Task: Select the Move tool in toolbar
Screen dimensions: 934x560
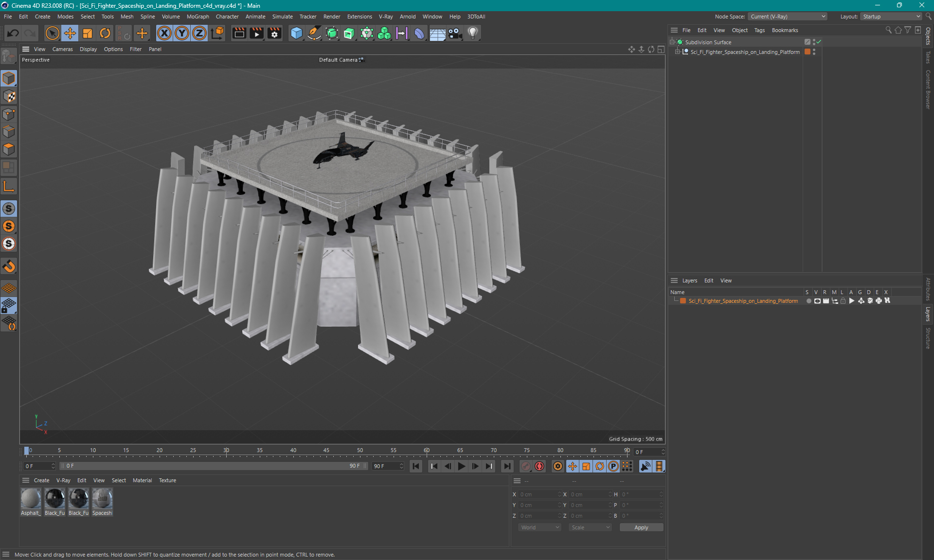Action: click(x=70, y=33)
